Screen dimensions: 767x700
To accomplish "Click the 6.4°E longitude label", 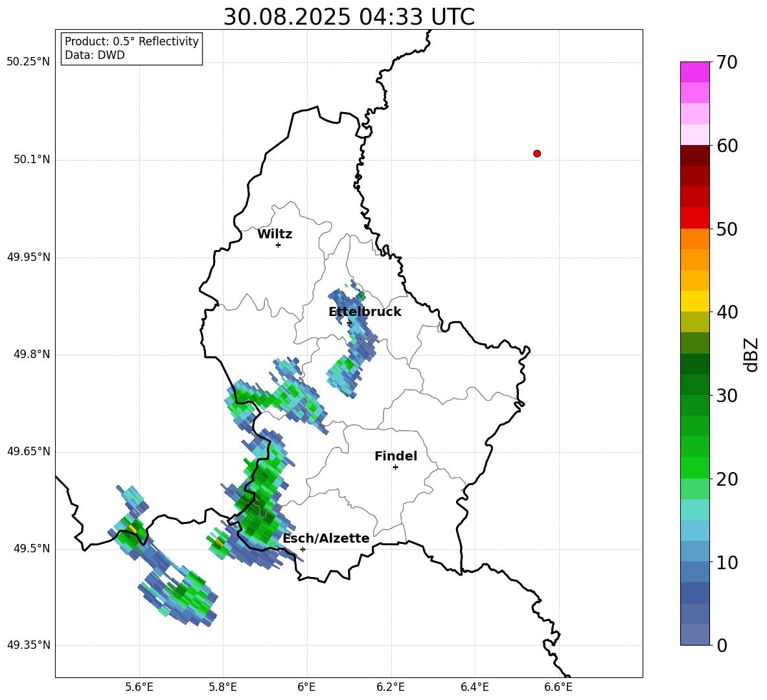I will 474,687.
